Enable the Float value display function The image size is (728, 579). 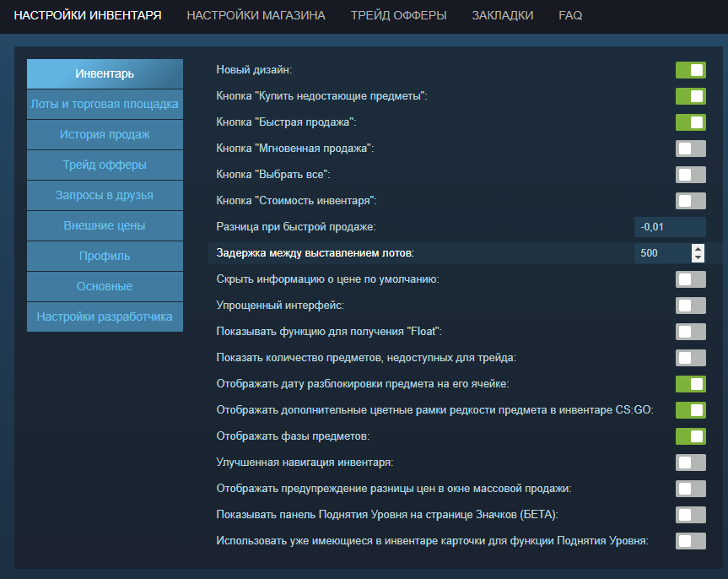(691, 331)
